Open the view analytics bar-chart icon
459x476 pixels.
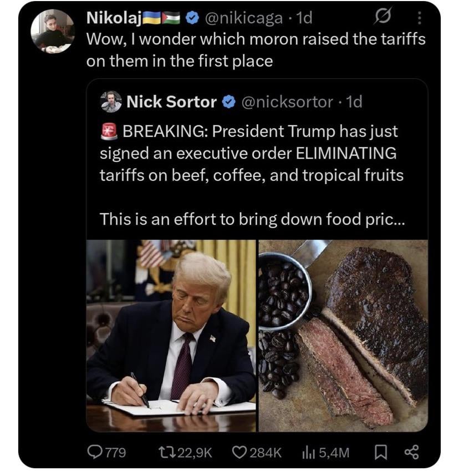click(x=308, y=453)
